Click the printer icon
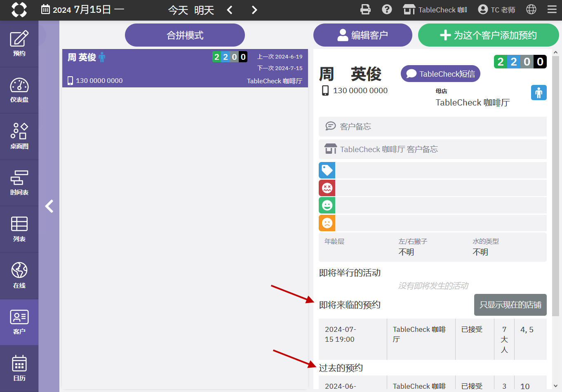The image size is (562, 392). pos(365,9)
